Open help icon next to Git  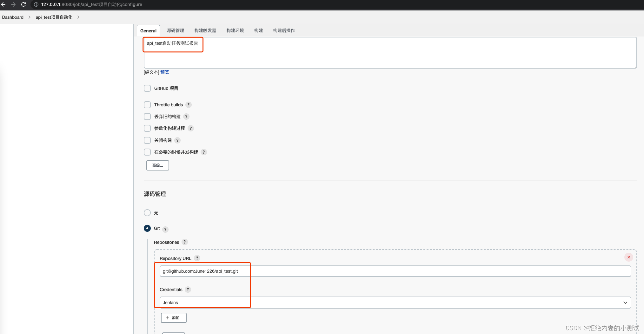click(165, 229)
